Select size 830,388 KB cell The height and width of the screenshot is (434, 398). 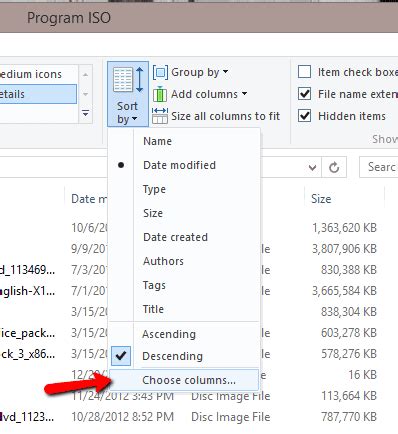(x=349, y=270)
